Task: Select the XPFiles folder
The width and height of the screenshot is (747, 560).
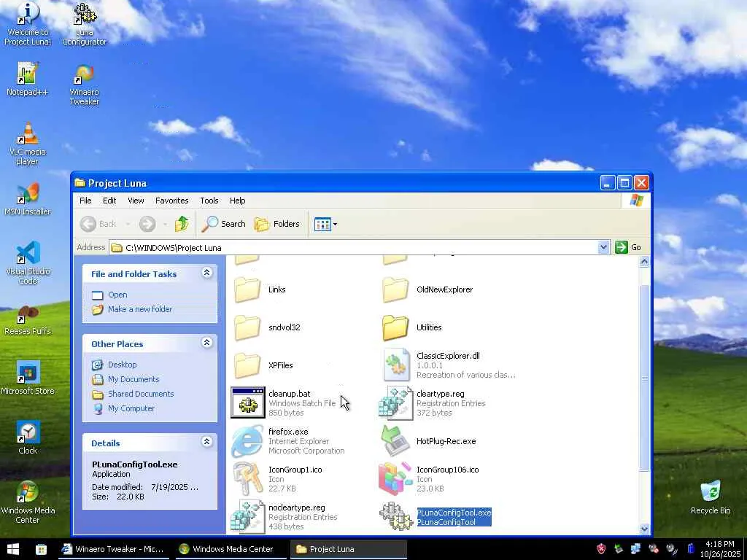Action: (x=263, y=365)
